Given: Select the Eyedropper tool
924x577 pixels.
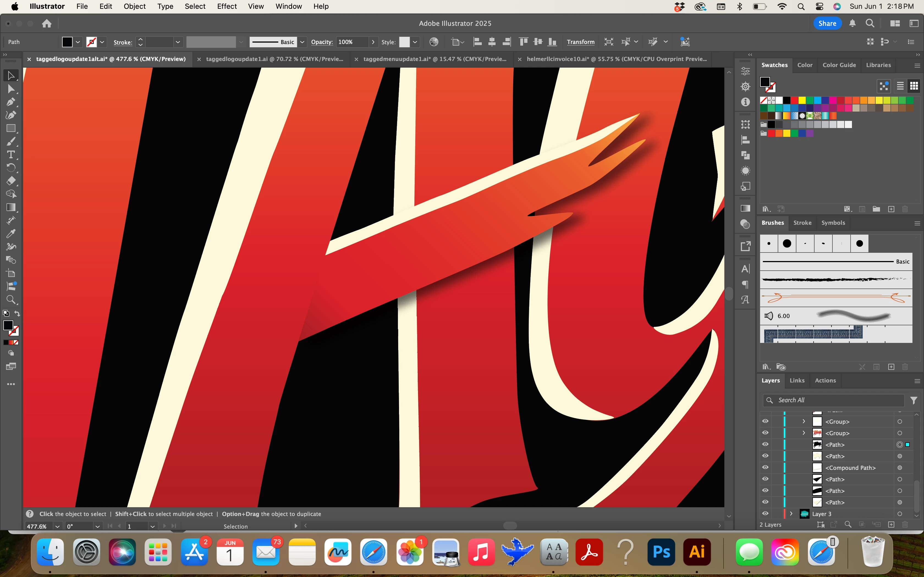Looking at the screenshot, I should [x=11, y=234].
